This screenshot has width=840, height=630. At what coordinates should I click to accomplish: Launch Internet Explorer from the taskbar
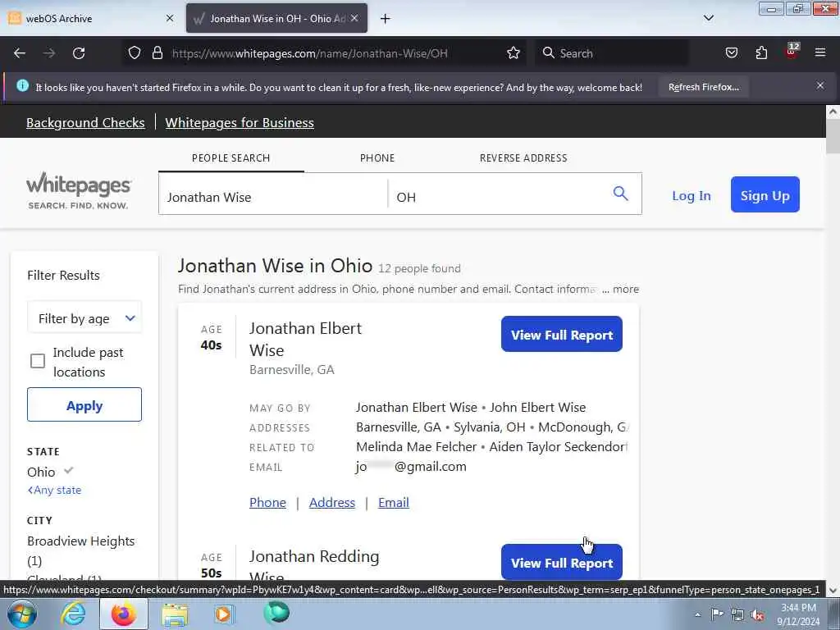73,614
